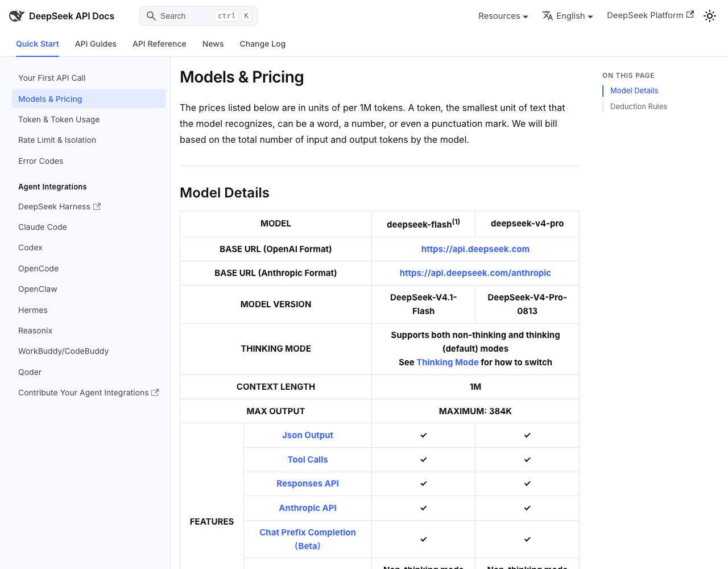Viewport: 728px width, 569px height.
Task: Click external link icon next to DeepSeek Harness
Action: 97,207
